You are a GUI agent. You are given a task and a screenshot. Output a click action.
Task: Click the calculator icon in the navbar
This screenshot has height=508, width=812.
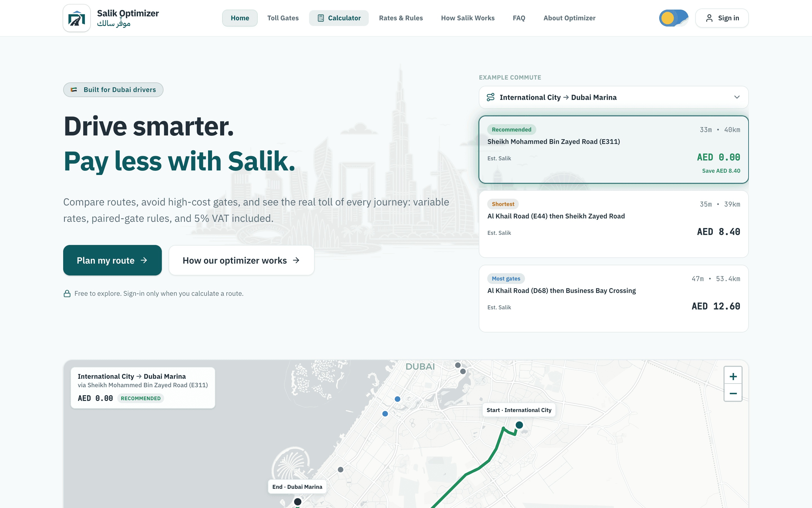coord(321,18)
